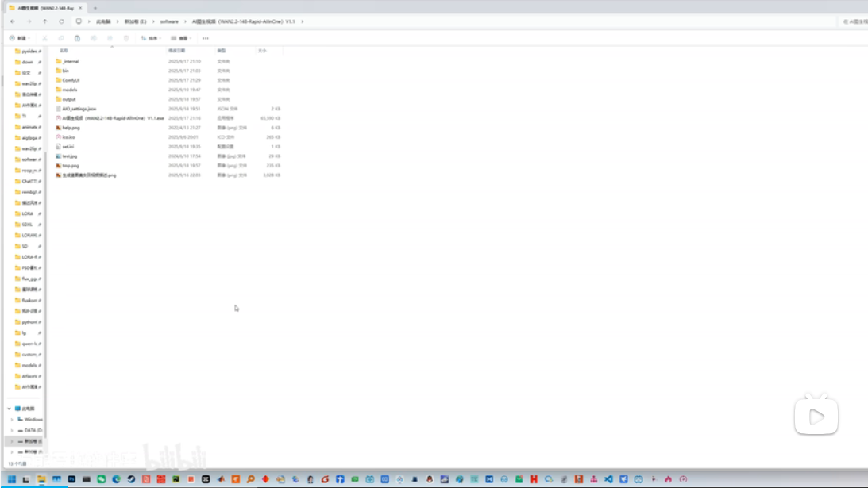
Task: Open the 排序 (Sort) dropdown
Action: point(151,38)
